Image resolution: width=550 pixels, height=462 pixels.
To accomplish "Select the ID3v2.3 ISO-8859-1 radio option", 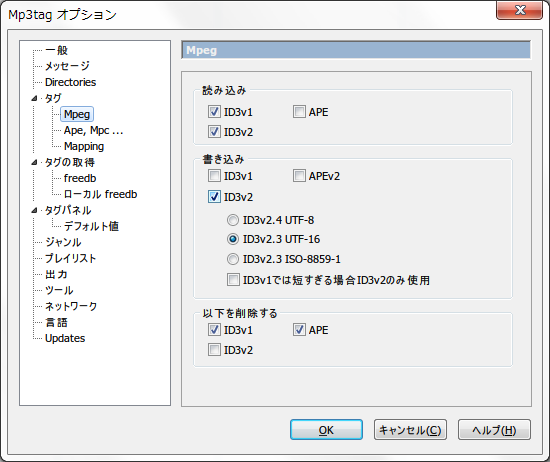I will point(233,259).
